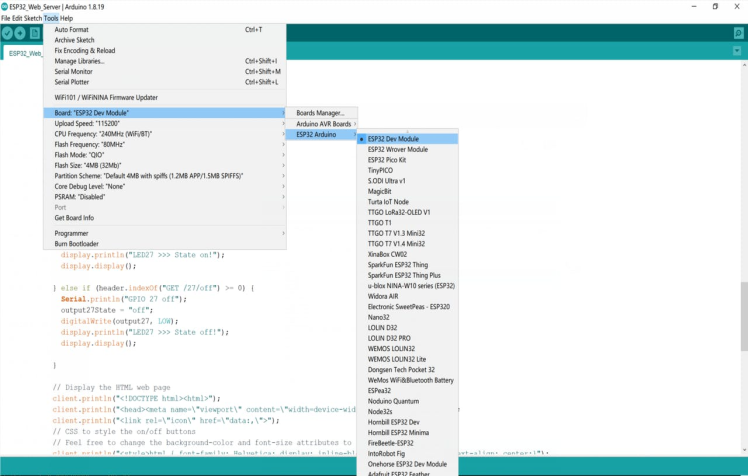Select the ESP32 Dev Module board option
The image size is (748, 476).
click(393, 139)
